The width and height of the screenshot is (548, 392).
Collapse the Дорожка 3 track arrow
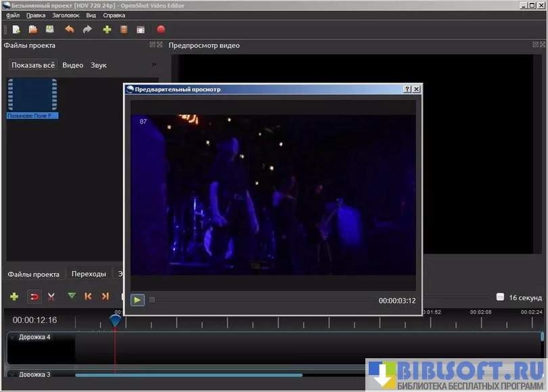[x=12, y=374]
